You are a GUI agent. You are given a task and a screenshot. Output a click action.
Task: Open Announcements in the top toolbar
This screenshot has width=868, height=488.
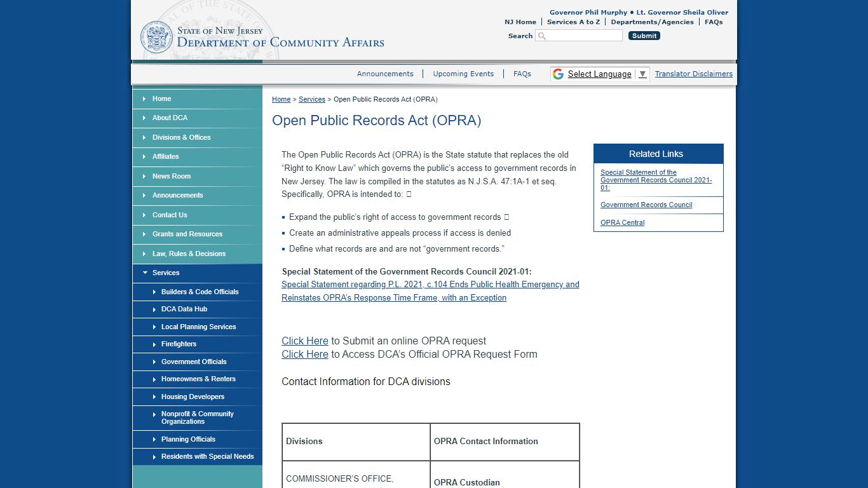pyautogui.click(x=385, y=74)
